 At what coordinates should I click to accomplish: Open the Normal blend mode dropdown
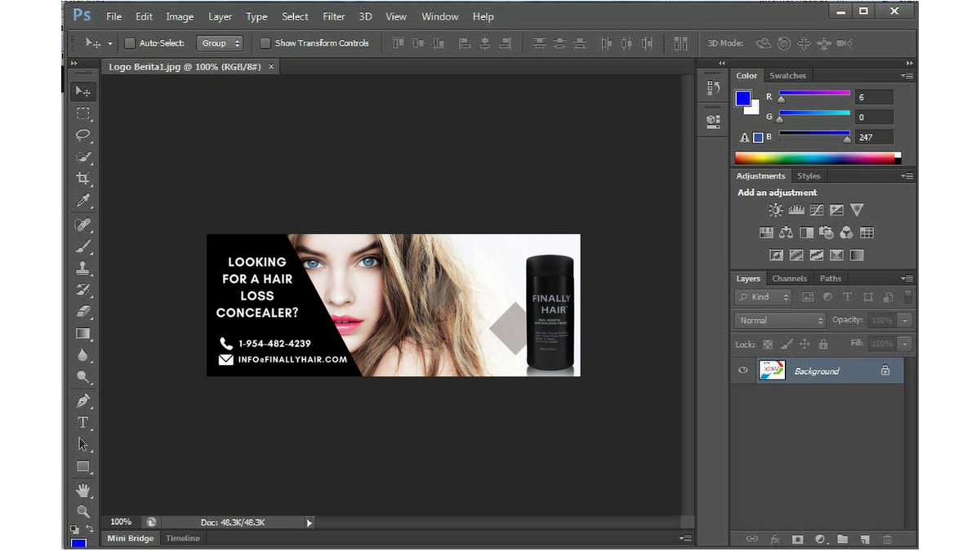pos(781,321)
